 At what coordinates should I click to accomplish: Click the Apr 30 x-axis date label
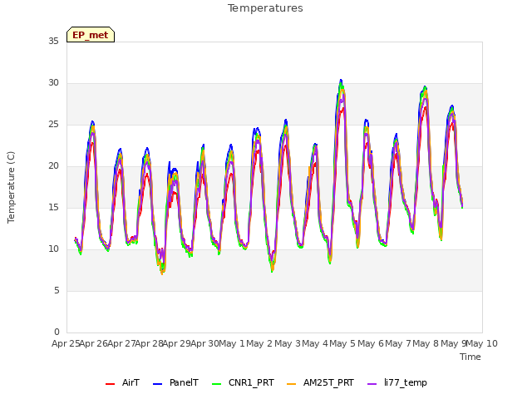click(205, 344)
